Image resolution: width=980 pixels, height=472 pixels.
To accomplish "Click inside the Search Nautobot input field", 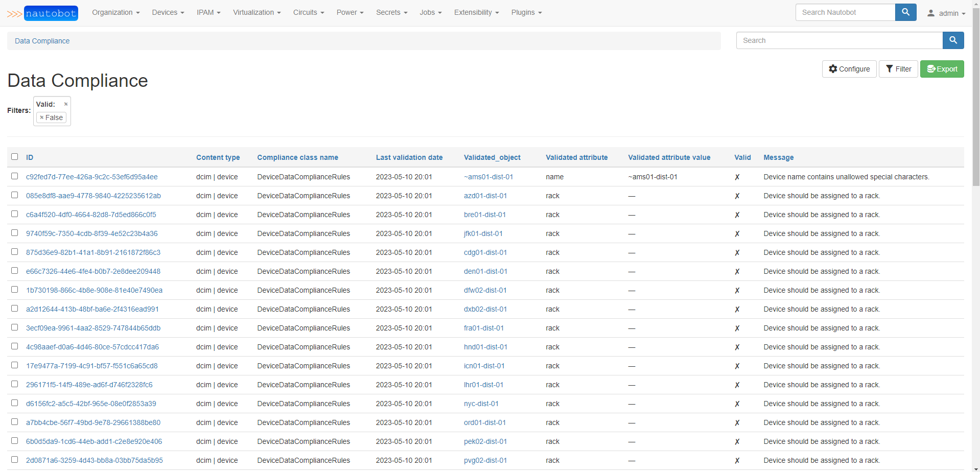I will tap(845, 12).
